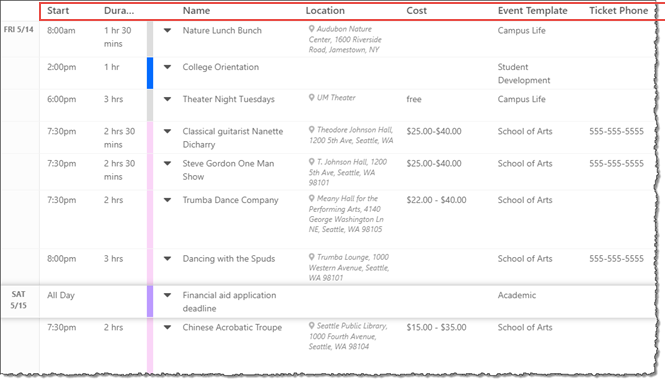The width and height of the screenshot is (665, 382).
Task: Click the Audubon Nature Center address text
Action: click(x=345, y=39)
